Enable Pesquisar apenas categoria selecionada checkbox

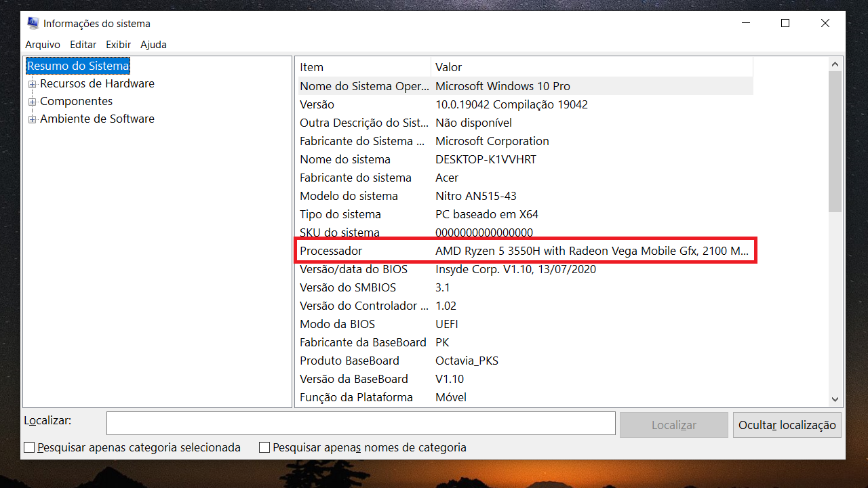point(29,448)
